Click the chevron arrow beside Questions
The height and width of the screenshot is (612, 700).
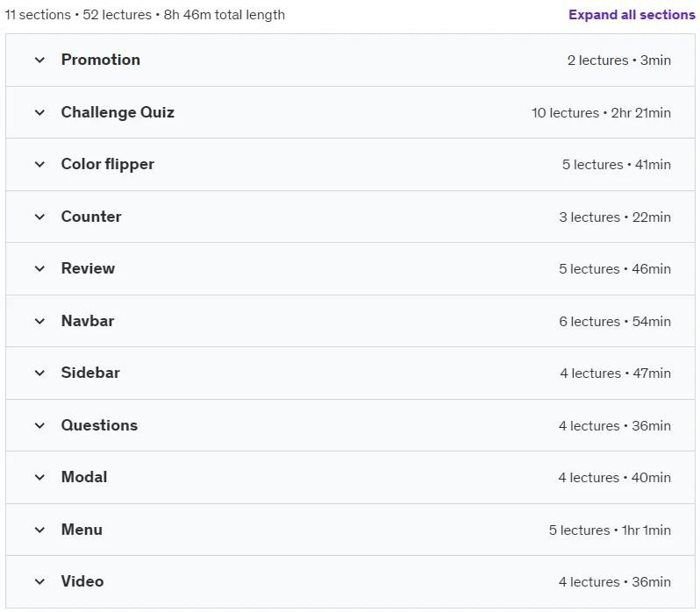(39, 425)
